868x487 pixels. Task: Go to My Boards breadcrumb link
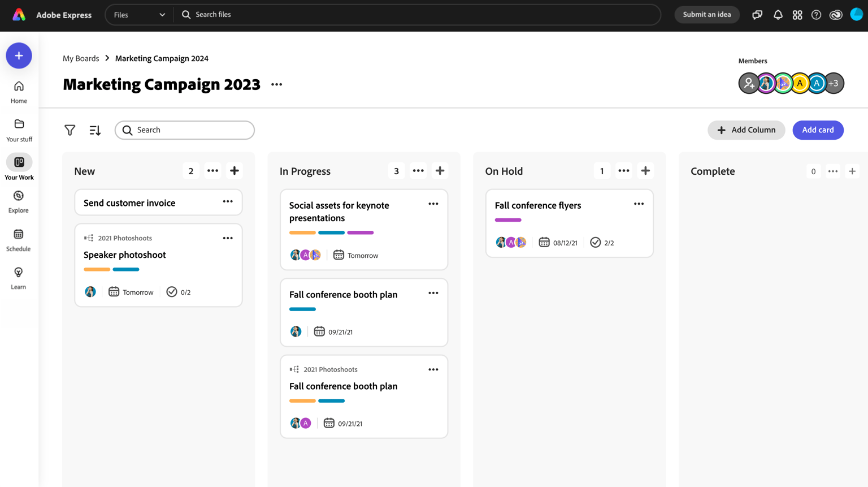coord(81,58)
